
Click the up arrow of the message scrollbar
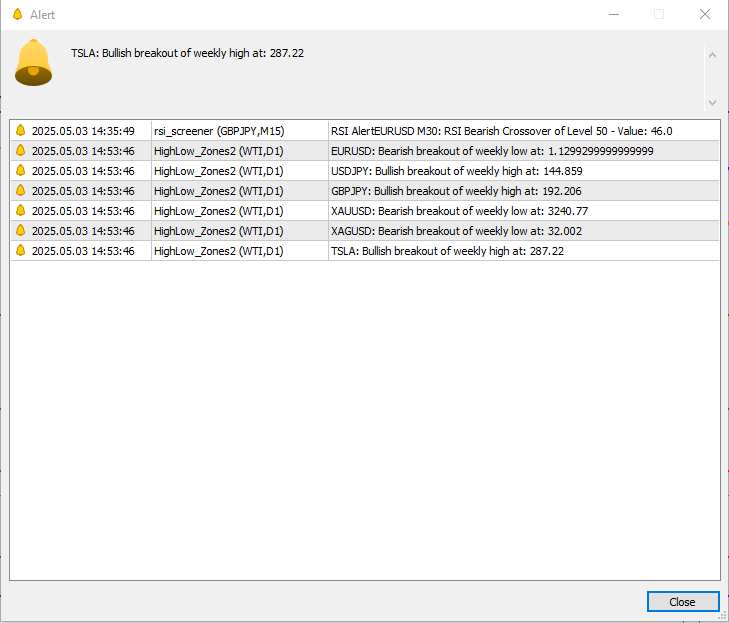point(712,55)
